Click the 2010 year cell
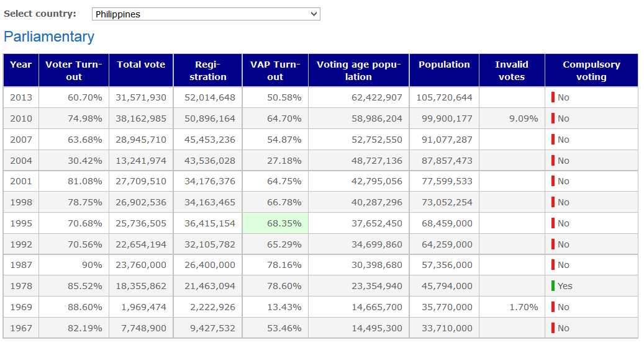644x348 pixels. click(x=21, y=118)
